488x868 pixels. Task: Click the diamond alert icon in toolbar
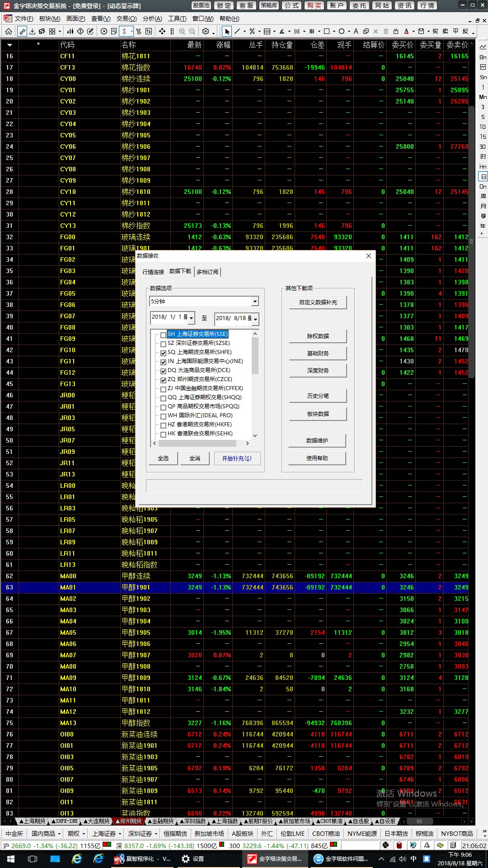[x=80, y=31]
